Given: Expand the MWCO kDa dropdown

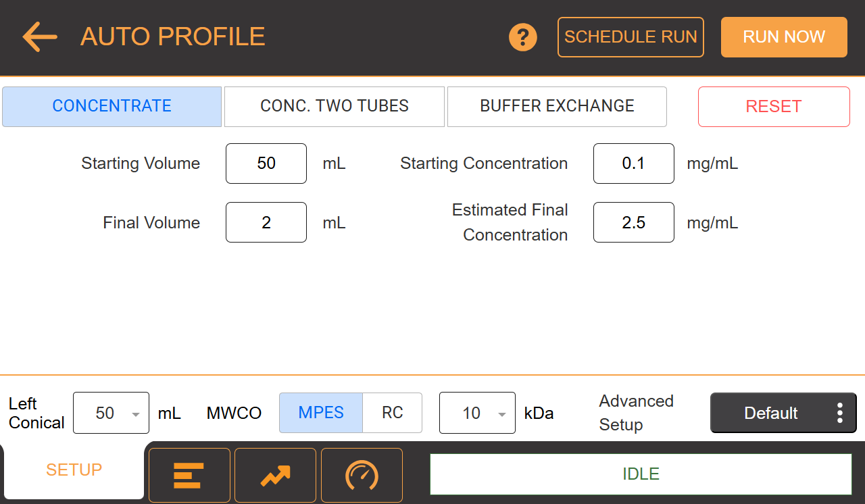Looking at the screenshot, I should coord(477,413).
